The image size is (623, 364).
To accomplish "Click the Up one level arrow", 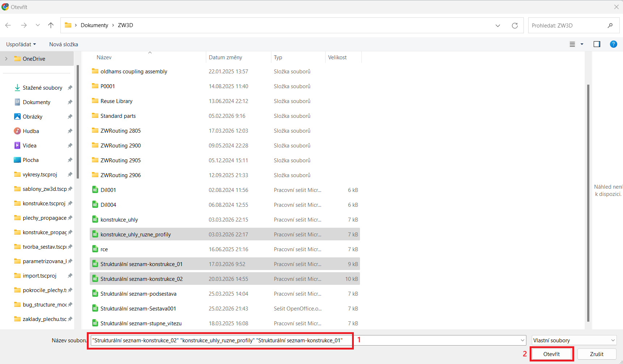I will click(51, 25).
